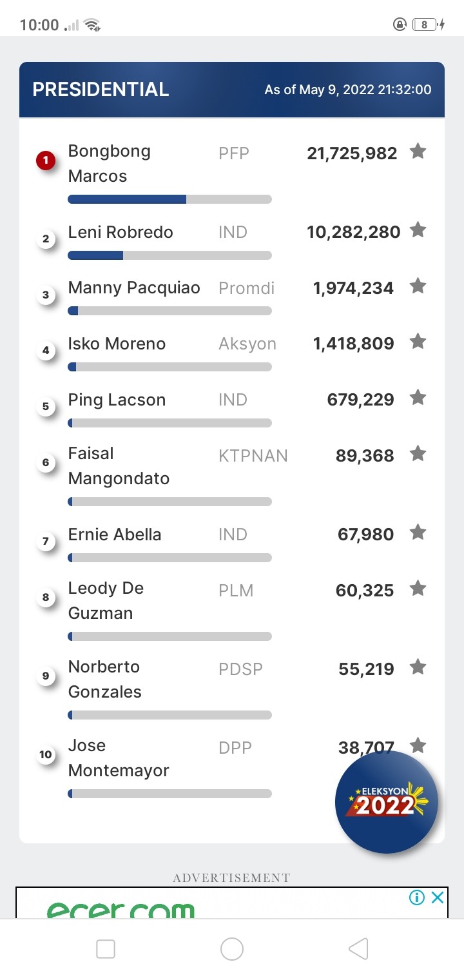464x980 pixels.
Task: Tap the PRESIDENTIAL header title
Action: (101, 90)
